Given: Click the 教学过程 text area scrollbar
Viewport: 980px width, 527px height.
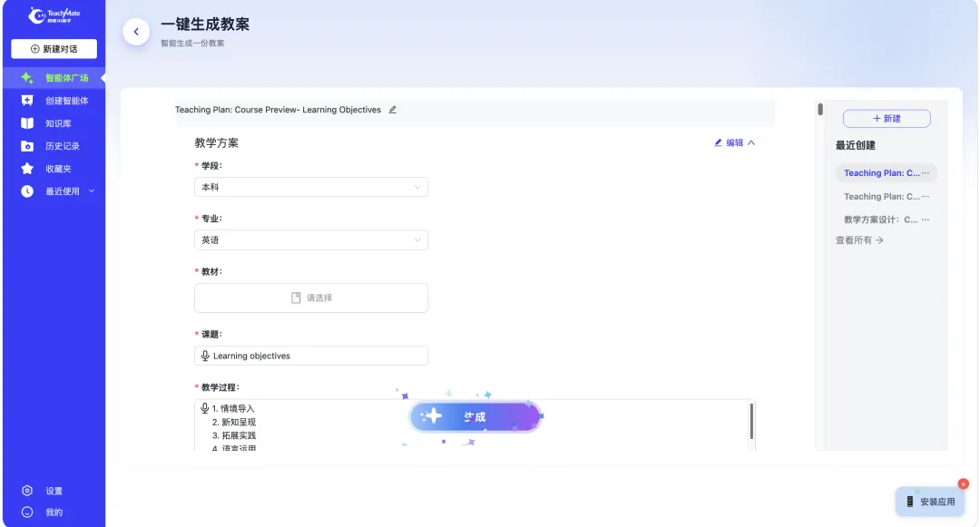Looking at the screenshot, I should tap(751, 421).
